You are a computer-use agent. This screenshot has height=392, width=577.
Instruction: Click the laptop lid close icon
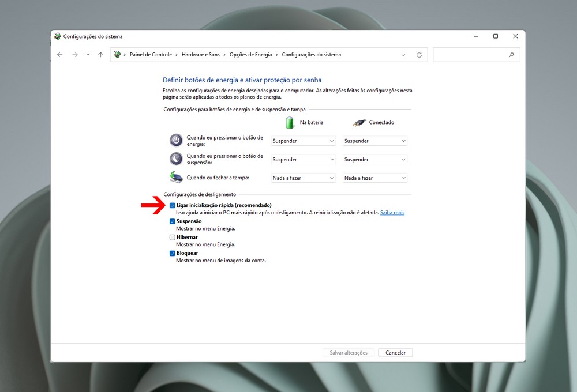[x=176, y=178]
